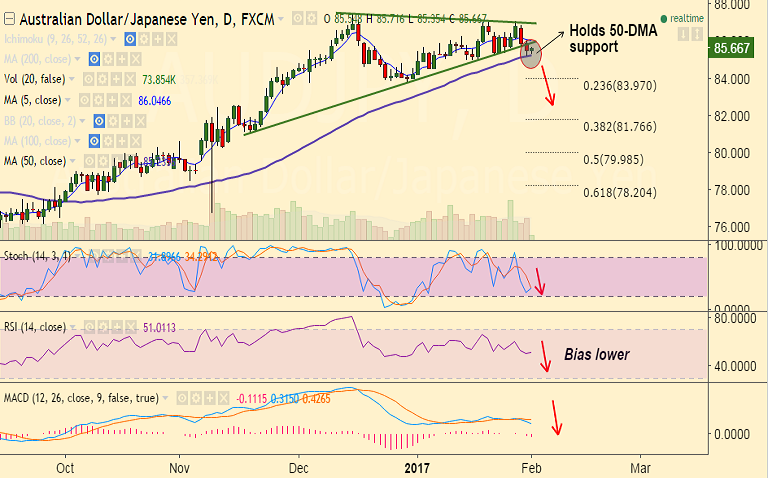Open settings gear for main AUD/JPY symbol
Image resolution: width=768 pixels, height=478 pixels.
click(311, 19)
